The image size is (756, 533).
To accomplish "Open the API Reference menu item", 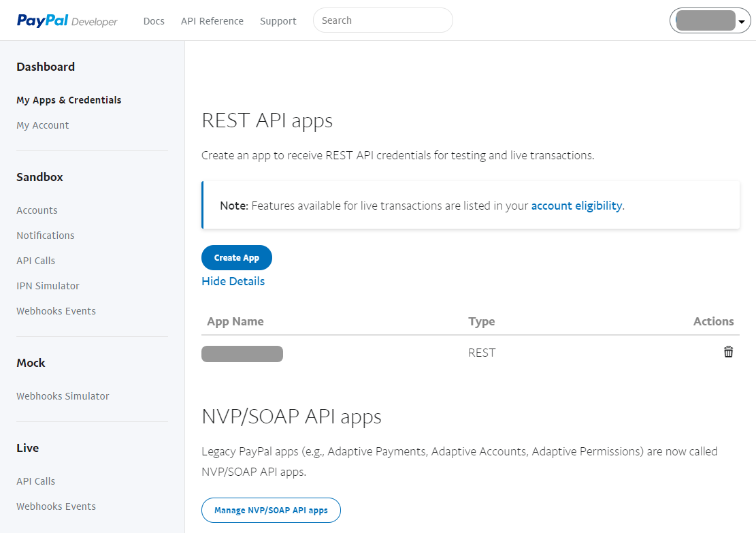I will point(212,21).
